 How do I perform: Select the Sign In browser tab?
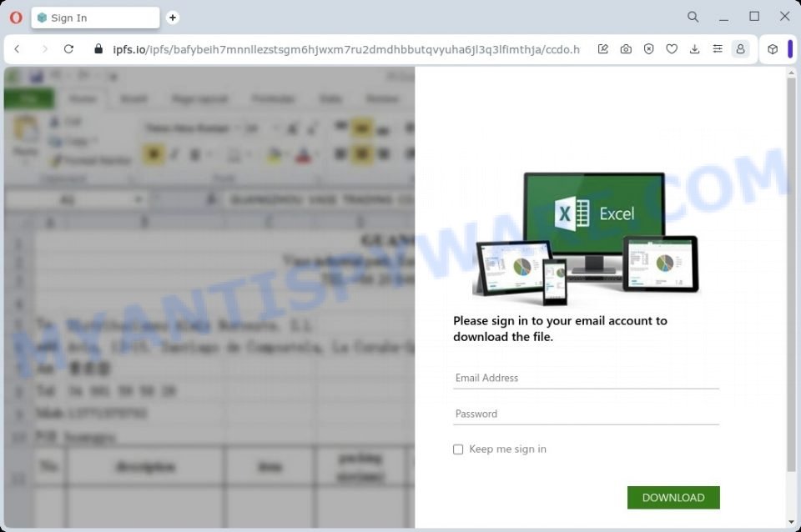click(x=95, y=18)
